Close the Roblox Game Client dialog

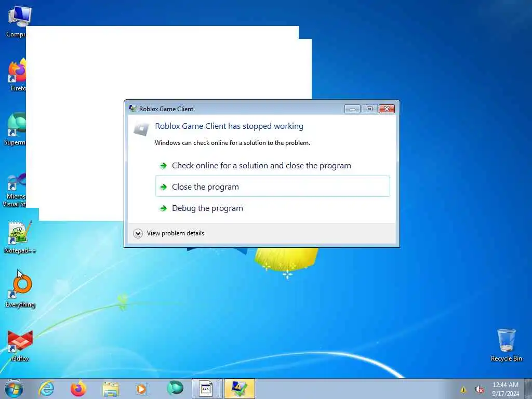tap(387, 109)
